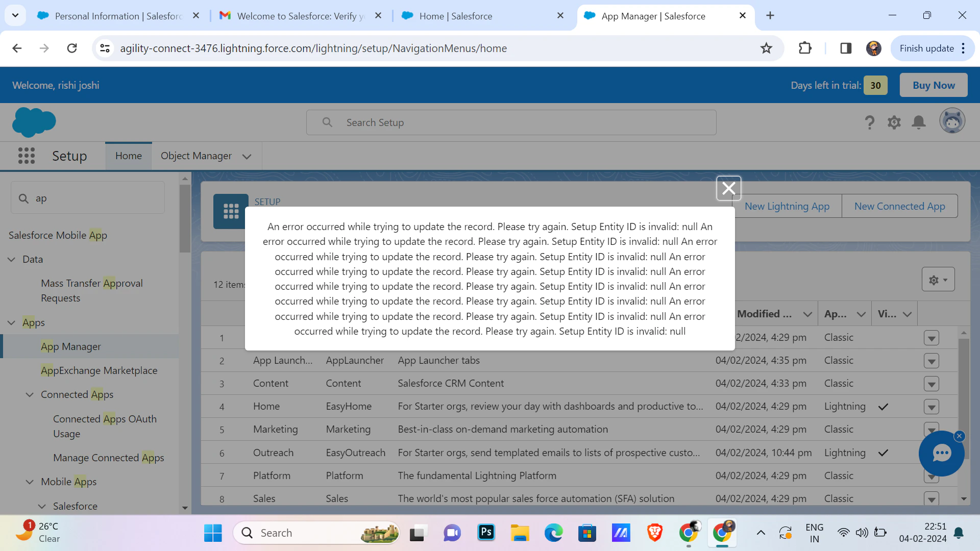Open the user profile avatar
The width and height of the screenshot is (980, 551).
952,121
